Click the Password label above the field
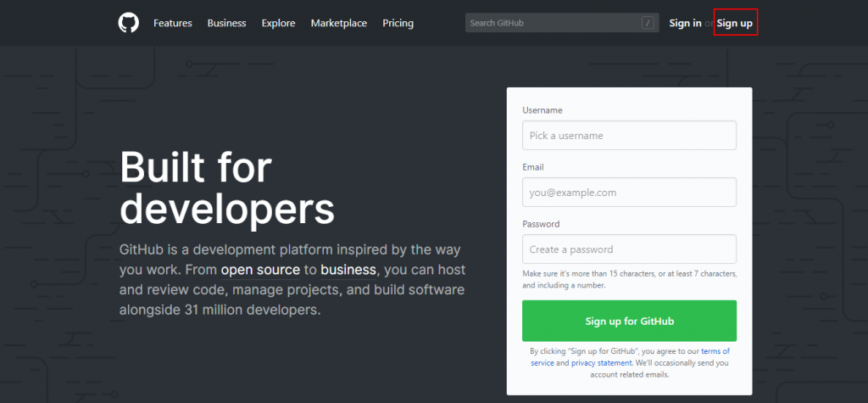Viewport: 868px width, 403px height. click(x=541, y=224)
